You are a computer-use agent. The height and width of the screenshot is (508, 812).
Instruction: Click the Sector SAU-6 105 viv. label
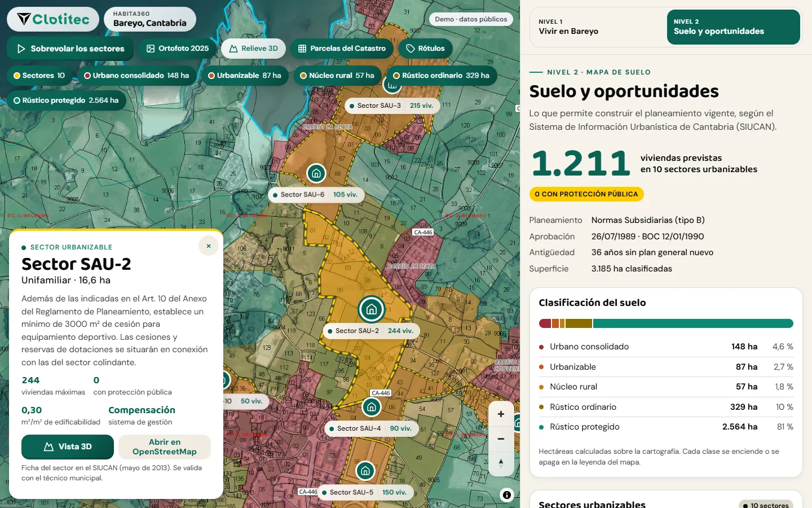(316, 195)
